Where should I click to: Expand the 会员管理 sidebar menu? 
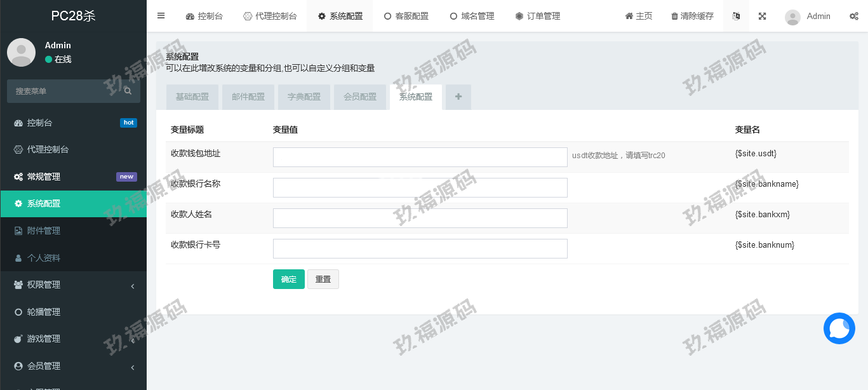click(x=73, y=366)
